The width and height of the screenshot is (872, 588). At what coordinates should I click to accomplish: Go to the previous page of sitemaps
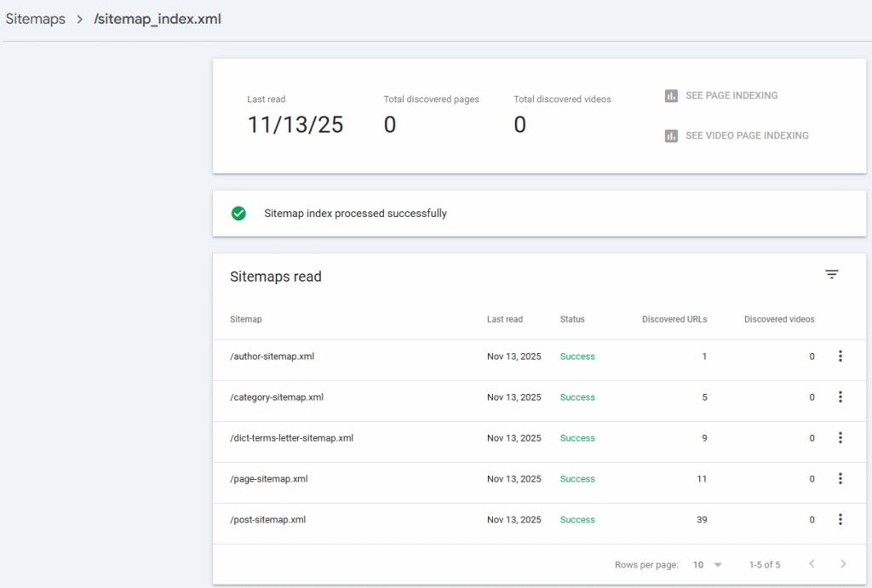point(812,564)
